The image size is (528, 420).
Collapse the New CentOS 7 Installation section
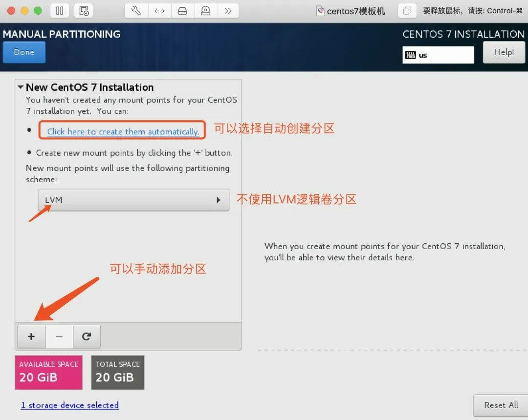click(x=21, y=87)
